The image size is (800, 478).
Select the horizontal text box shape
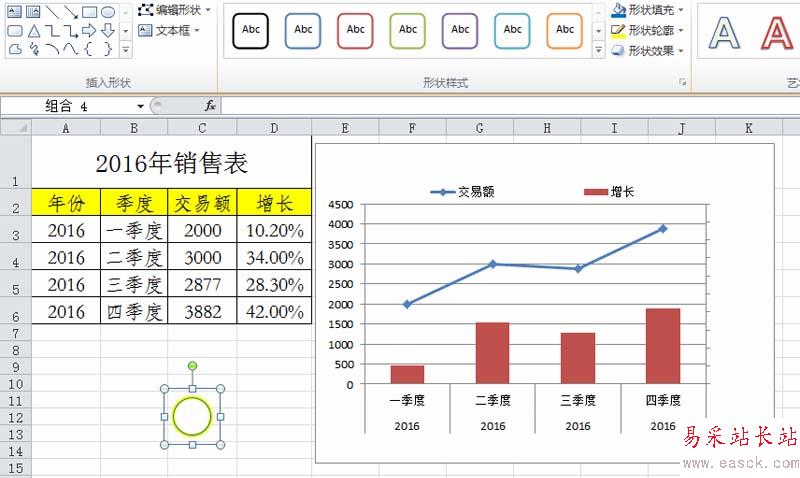(x=14, y=11)
